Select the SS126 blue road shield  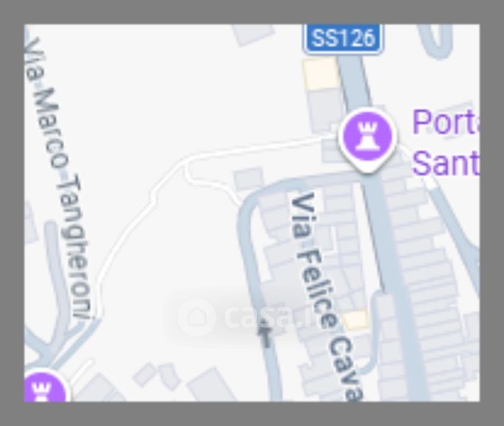[344, 38]
